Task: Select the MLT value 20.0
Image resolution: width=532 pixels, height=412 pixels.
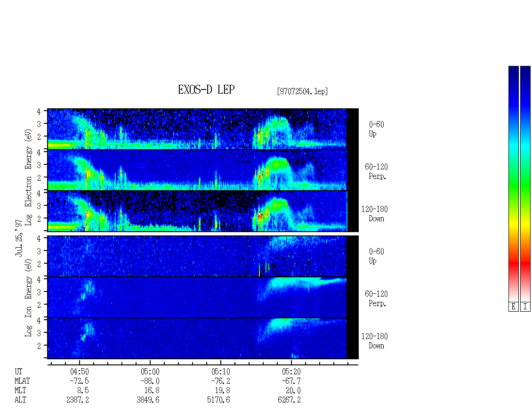Action: point(293,391)
